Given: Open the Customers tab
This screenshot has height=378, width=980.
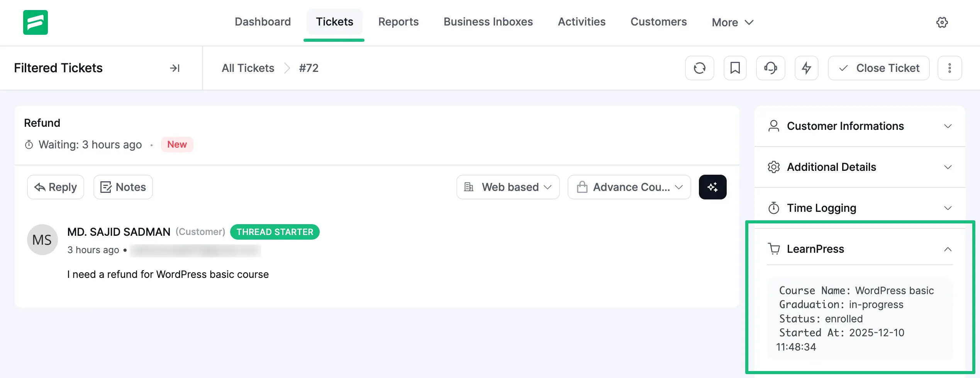Looking at the screenshot, I should point(658,22).
